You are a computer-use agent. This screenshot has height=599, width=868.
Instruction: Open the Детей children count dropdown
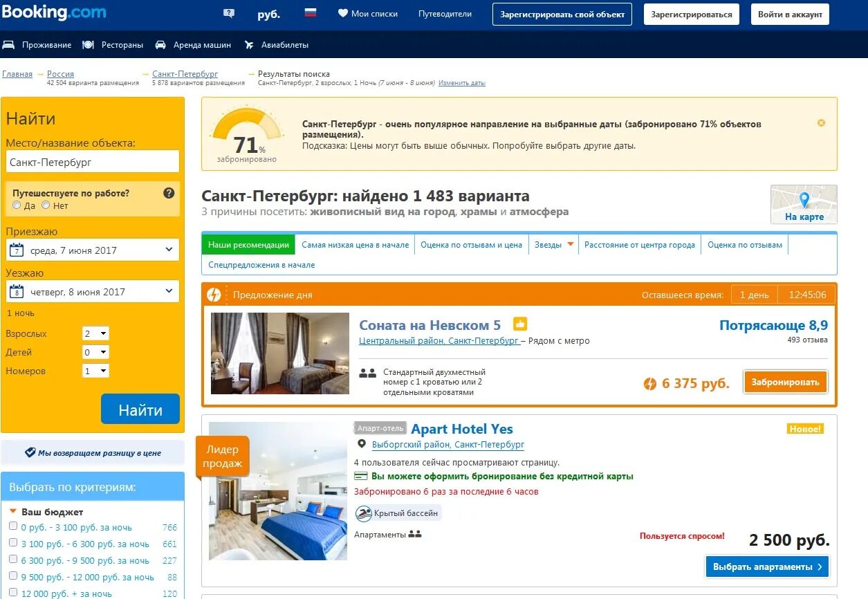tap(95, 352)
